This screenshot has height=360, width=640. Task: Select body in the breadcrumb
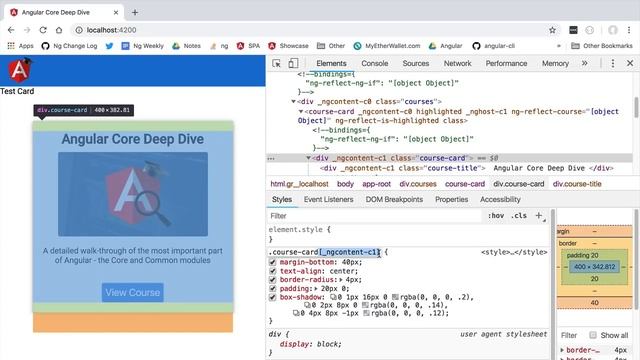point(345,184)
